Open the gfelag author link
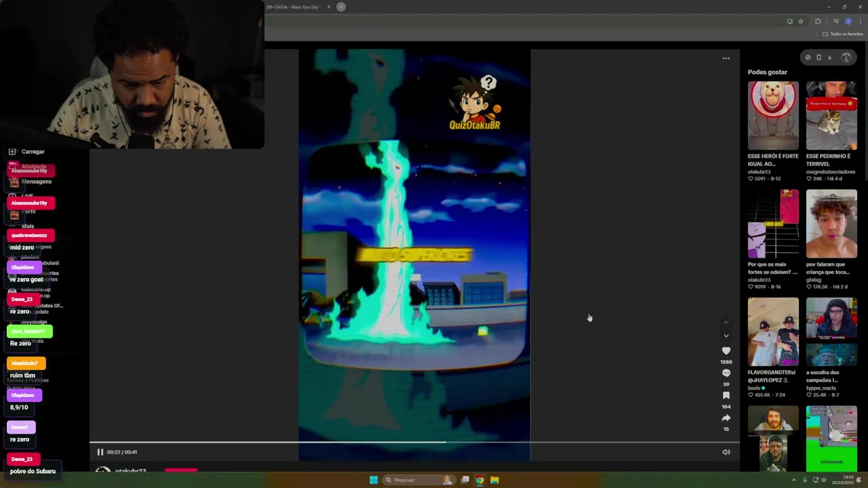868x488 pixels. 813,279
